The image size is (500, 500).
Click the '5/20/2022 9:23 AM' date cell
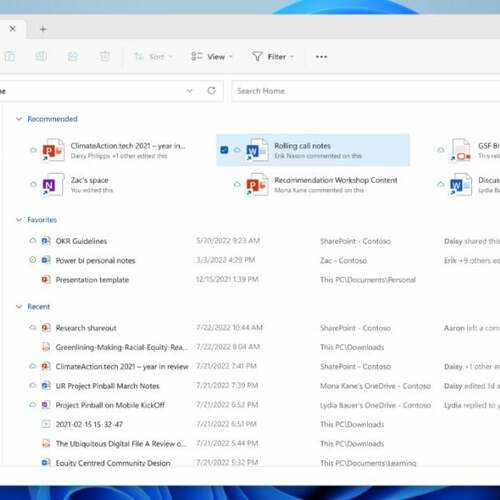[x=228, y=240]
